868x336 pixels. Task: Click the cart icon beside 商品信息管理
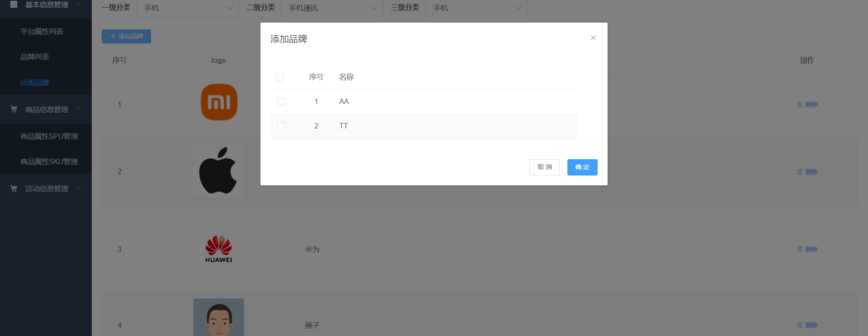pos(14,109)
